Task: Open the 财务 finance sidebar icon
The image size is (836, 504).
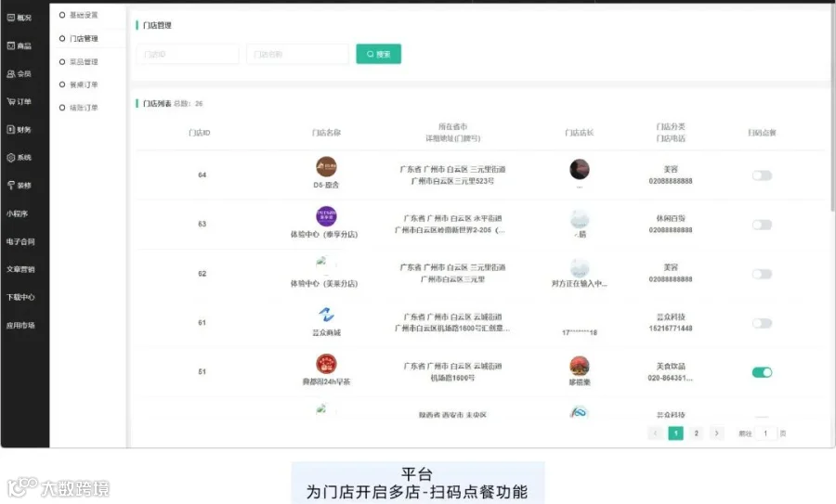Action: tap(10, 129)
